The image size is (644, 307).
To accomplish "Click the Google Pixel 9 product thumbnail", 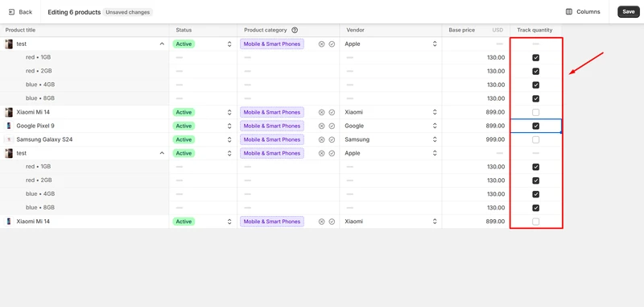I will click(x=9, y=126).
